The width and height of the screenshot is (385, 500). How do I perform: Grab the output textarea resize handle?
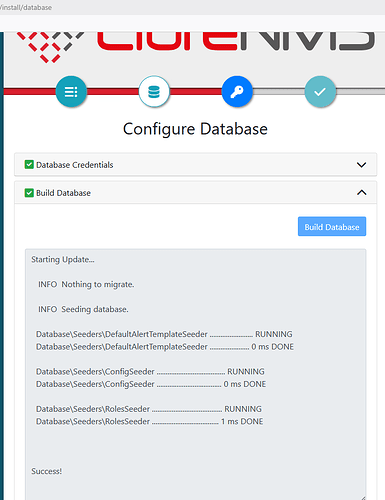tap(363, 497)
